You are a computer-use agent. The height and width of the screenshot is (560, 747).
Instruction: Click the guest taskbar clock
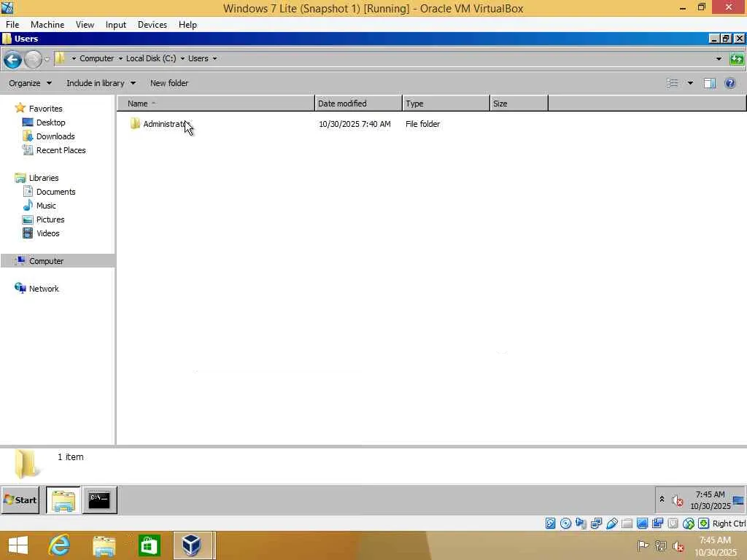710,500
